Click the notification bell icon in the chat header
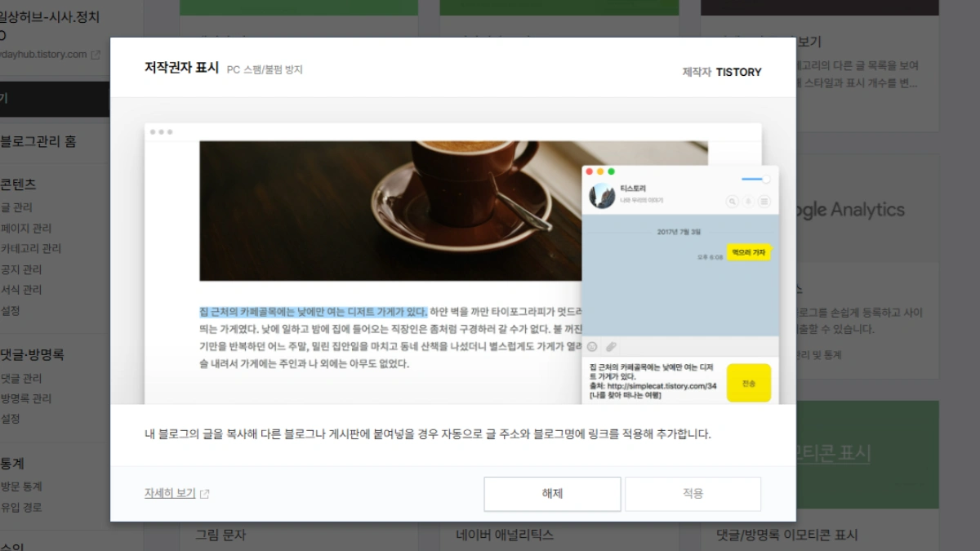Viewport: 980px width, 551px height. point(748,201)
